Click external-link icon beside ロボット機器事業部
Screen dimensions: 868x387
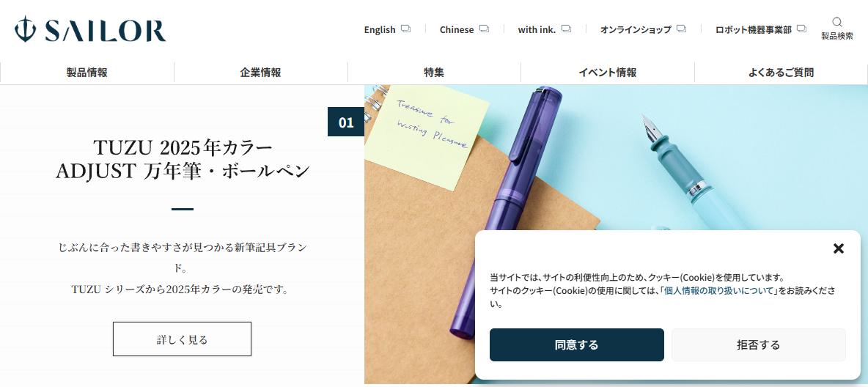[x=801, y=29]
